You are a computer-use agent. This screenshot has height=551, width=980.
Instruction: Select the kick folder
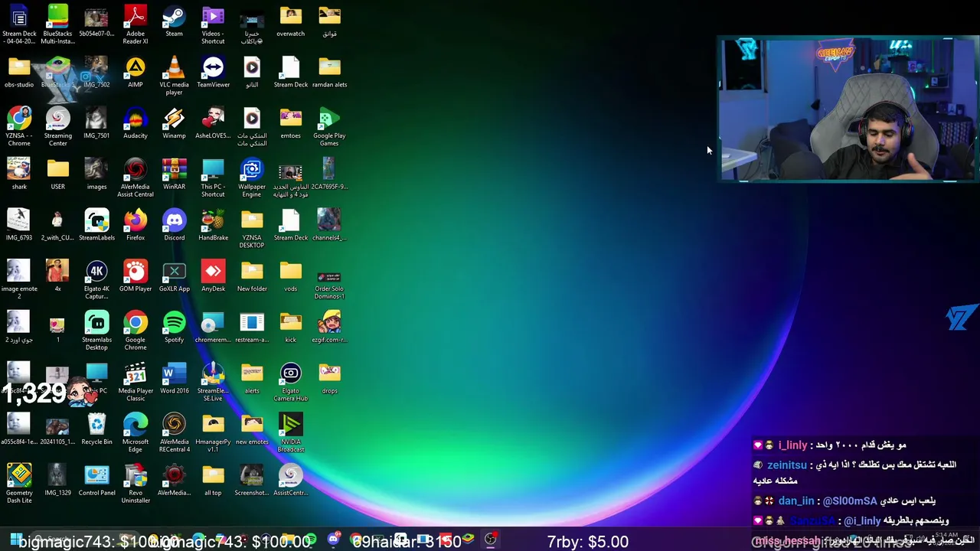[291, 328]
